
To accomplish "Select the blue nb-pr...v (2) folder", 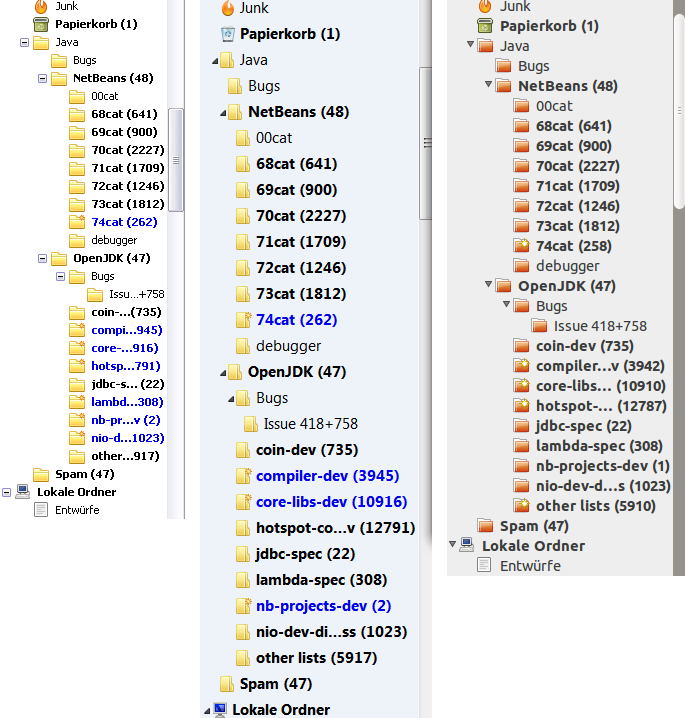I will point(125,420).
